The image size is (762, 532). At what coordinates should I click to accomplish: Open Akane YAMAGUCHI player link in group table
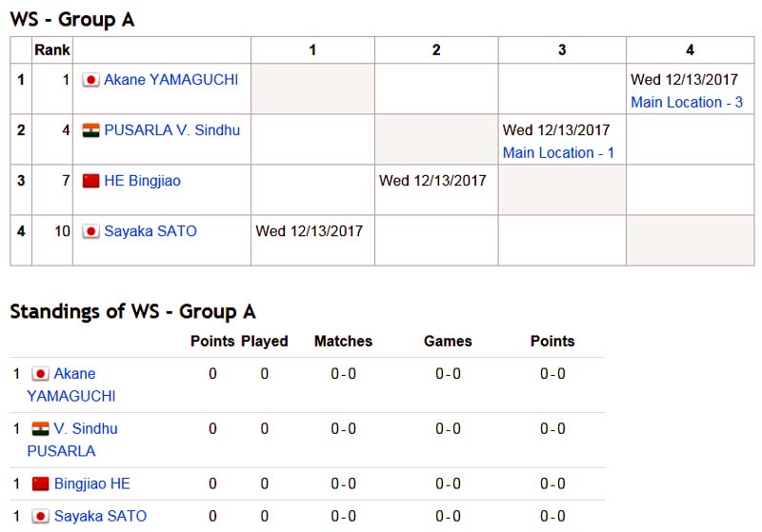pyautogui.click(x=171, y=80)
